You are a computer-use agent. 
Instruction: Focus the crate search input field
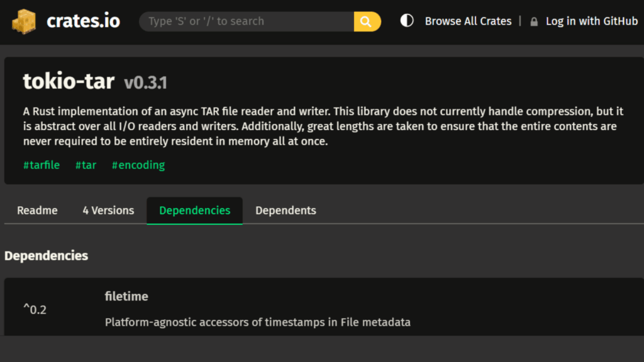247,21
